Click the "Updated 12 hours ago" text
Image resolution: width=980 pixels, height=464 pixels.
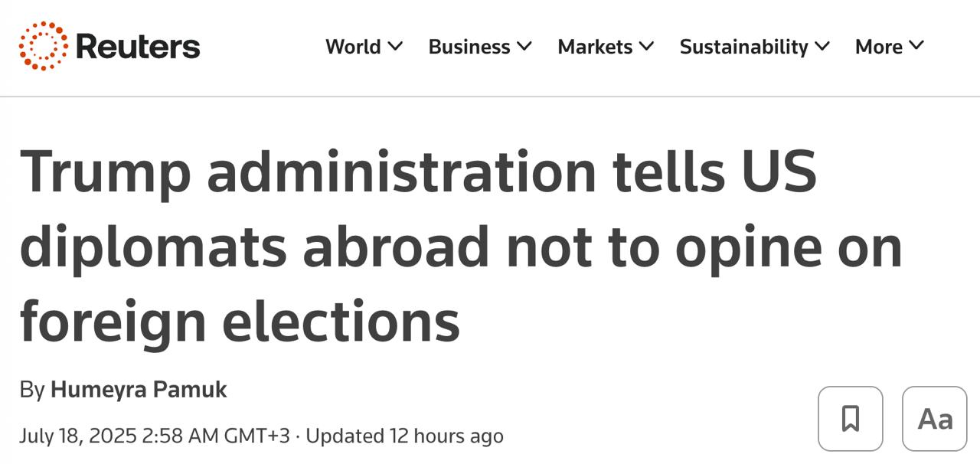coord(404,436)
